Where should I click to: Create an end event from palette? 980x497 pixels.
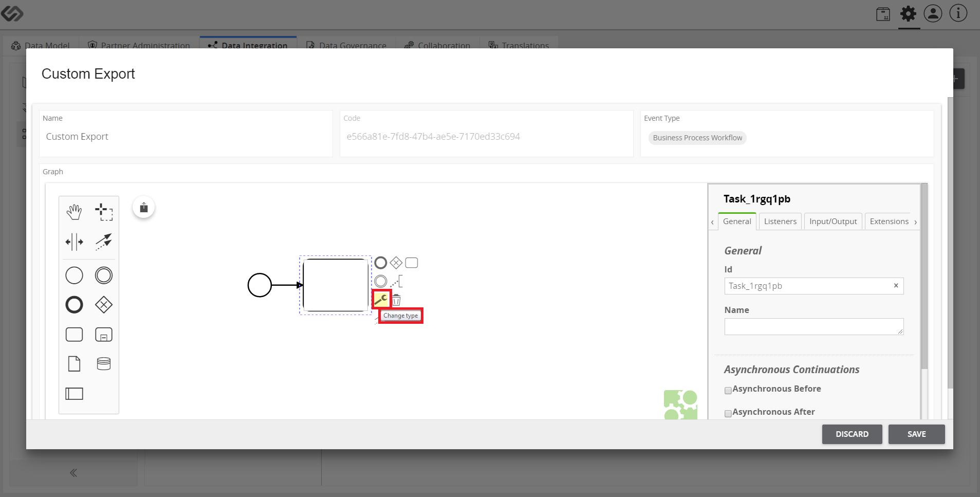pyautogui.click(x=74, y=305)
